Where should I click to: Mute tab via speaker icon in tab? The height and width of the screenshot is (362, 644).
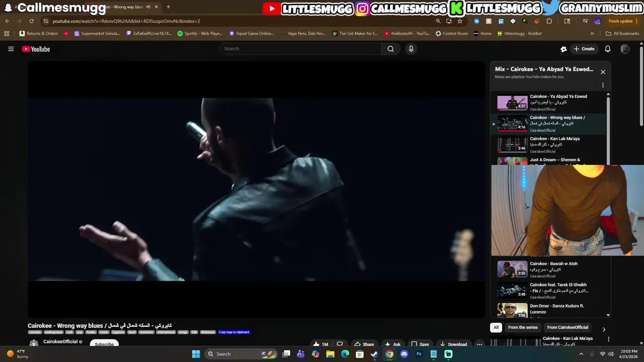(148, 7)
